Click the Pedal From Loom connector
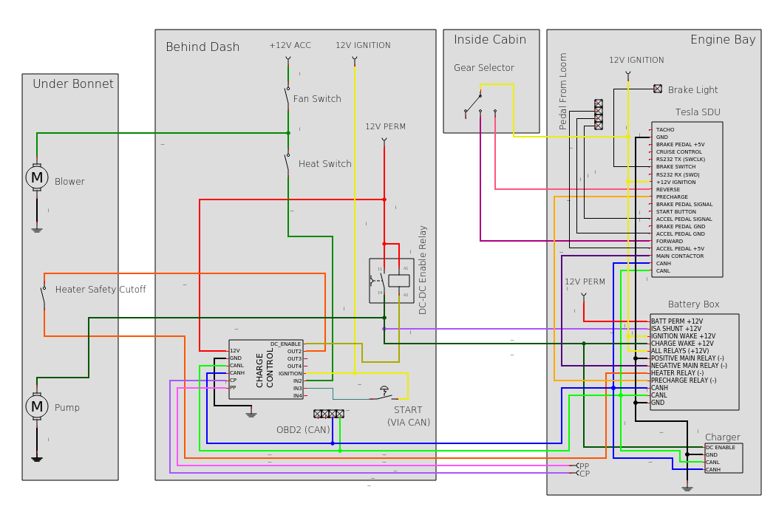The image size is (776, 532). (599, 115)
